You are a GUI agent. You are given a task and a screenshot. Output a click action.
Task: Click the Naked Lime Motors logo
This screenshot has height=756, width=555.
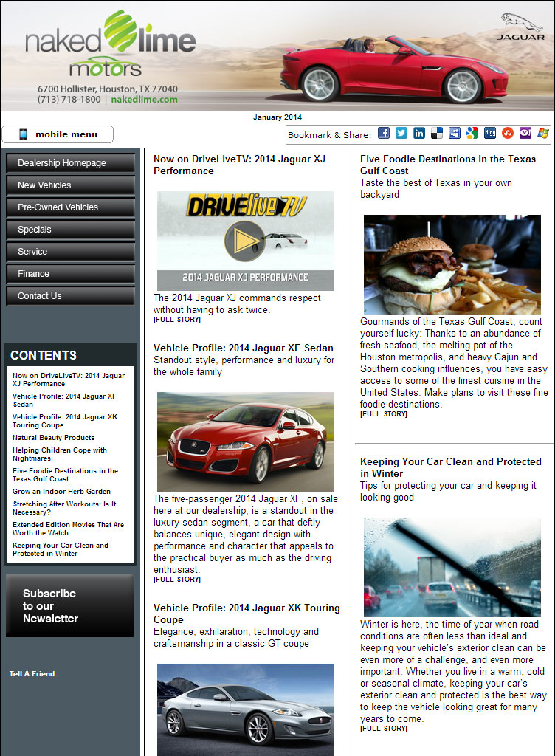[x=110, y=44]
